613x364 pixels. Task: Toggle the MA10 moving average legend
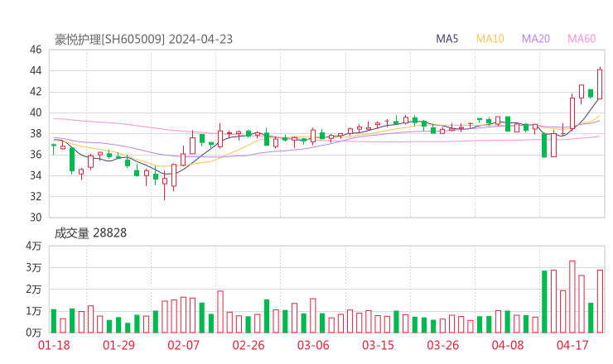click(490, 39)
